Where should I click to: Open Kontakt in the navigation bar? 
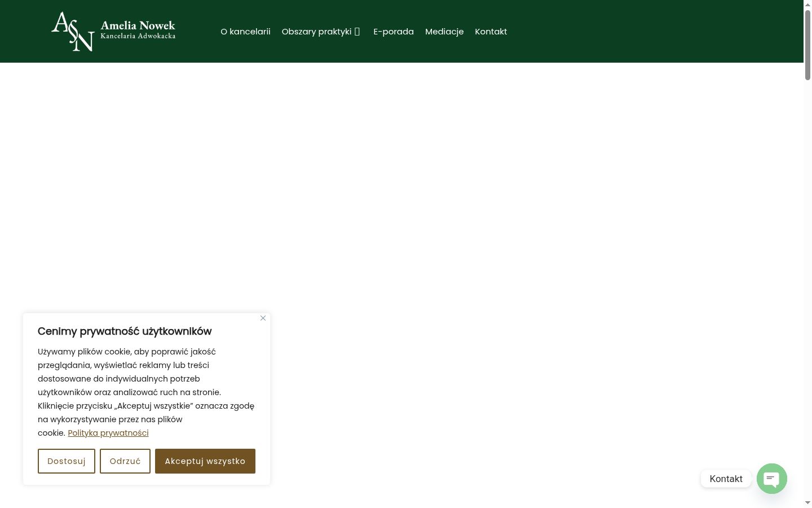[x=491, y=32]
